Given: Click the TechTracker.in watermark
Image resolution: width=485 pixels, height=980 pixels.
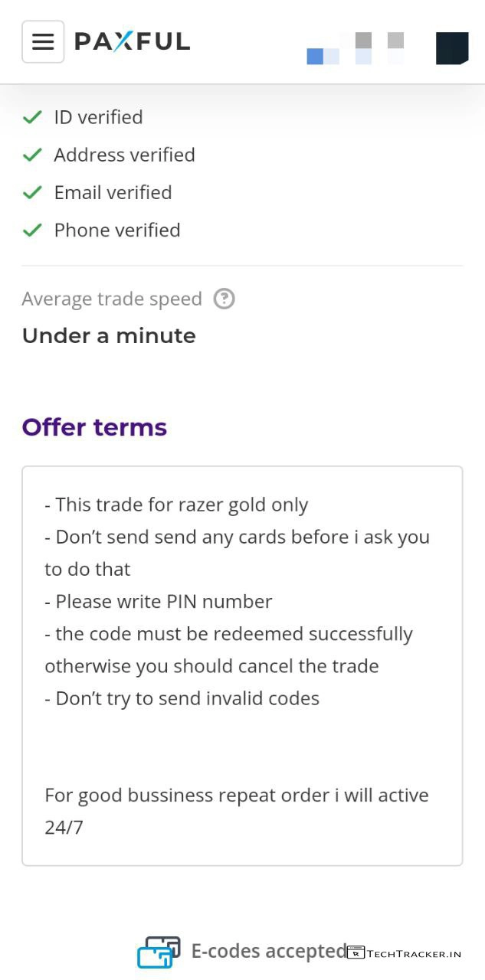Looking at the screenshot, I should (404, 953).
